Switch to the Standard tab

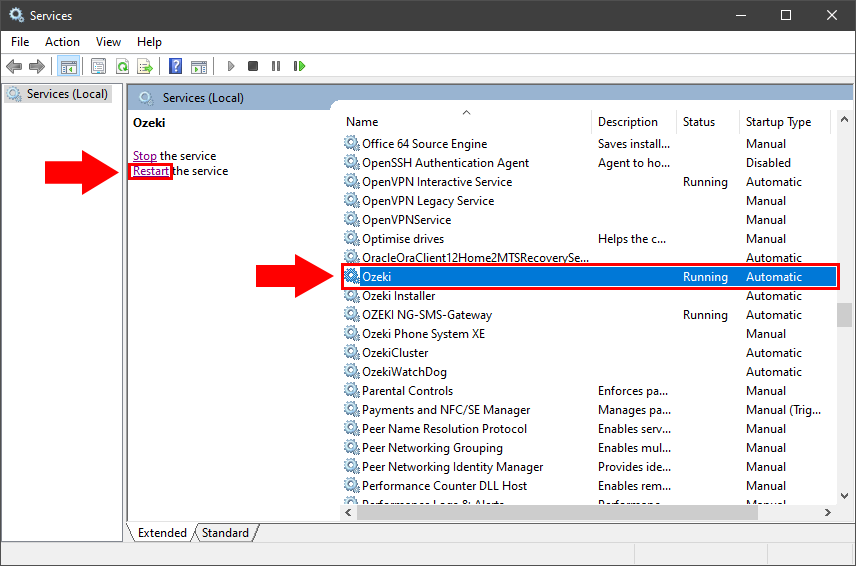(x=225, y=533)
